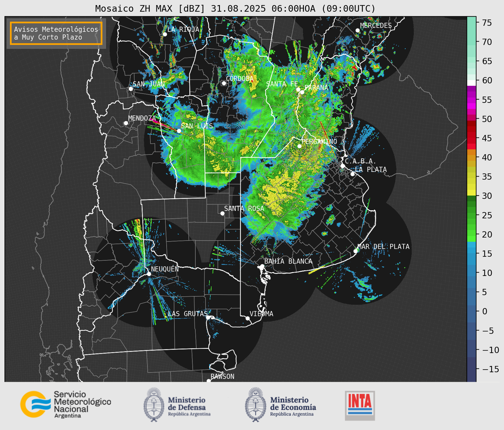Screen dimensions: 504x430
Task: Click the CORDOBA map label
Action: coord(240,78)
